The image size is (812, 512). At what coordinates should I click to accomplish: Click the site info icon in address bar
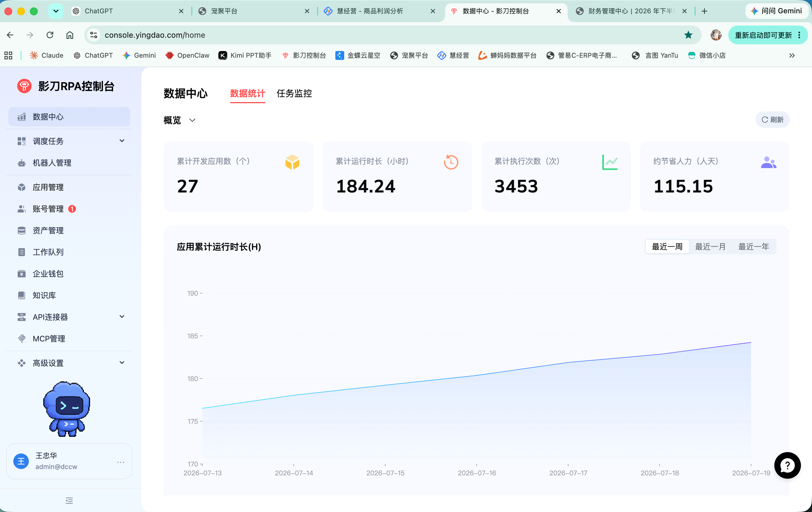click(x=94, y=35)
